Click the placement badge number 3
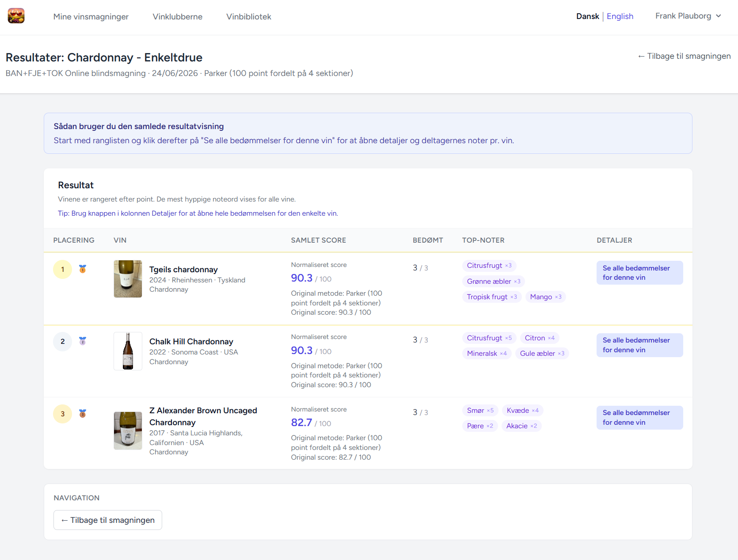This screenshot has width=738, height=560. [63, 414]
